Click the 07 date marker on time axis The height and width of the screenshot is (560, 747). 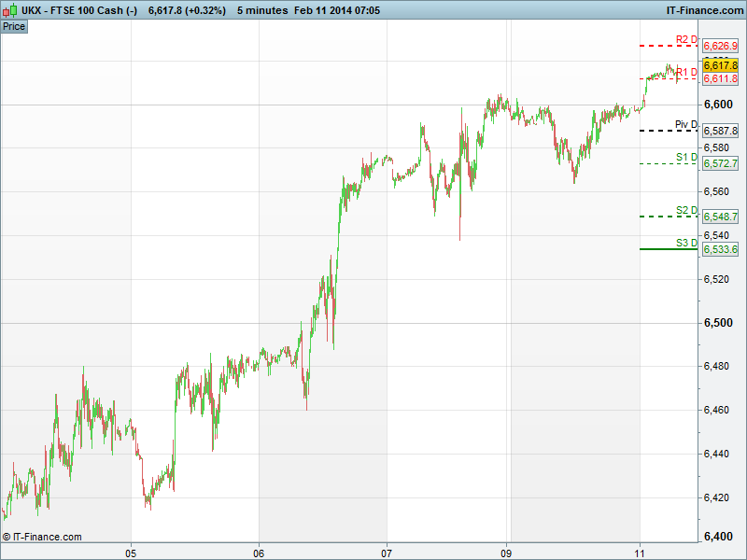coord(387,551)
